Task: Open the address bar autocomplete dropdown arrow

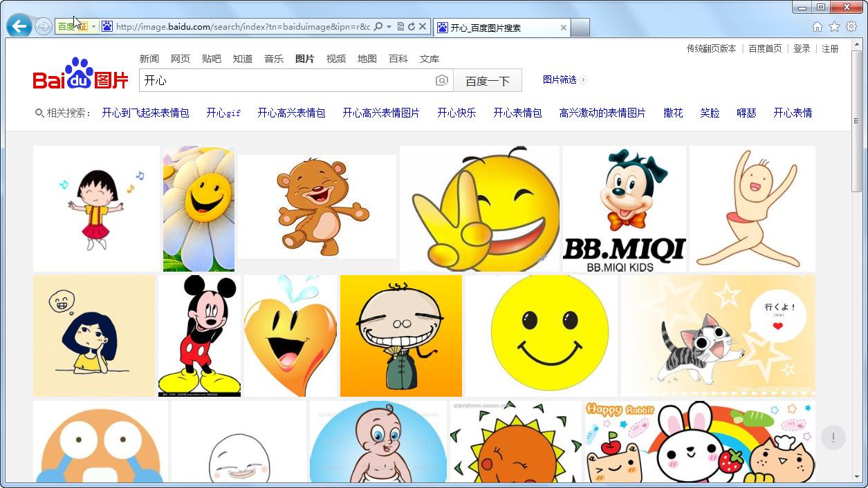Action: pyautogui.click(x=389, y=26)
